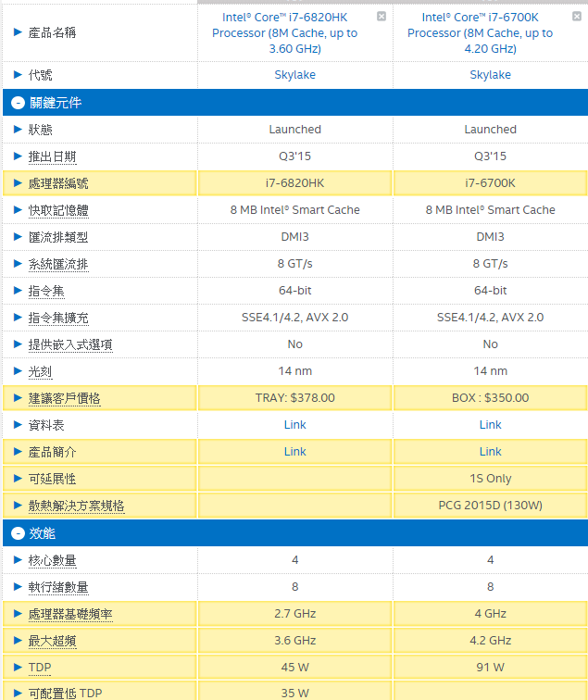Expand the 代號 row arrow
The width and height of the screenshot is (588, 700).
click(18, 75)
